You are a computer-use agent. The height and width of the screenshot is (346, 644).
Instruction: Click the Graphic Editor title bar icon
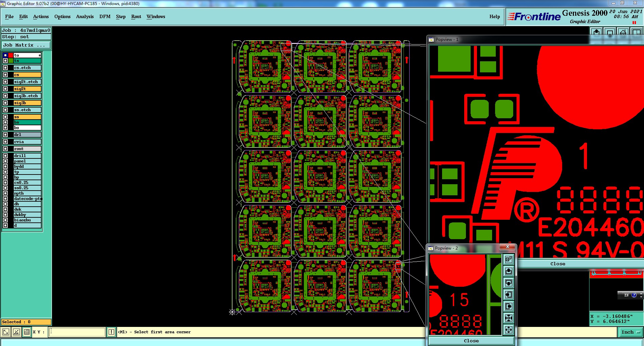(3, 4)
